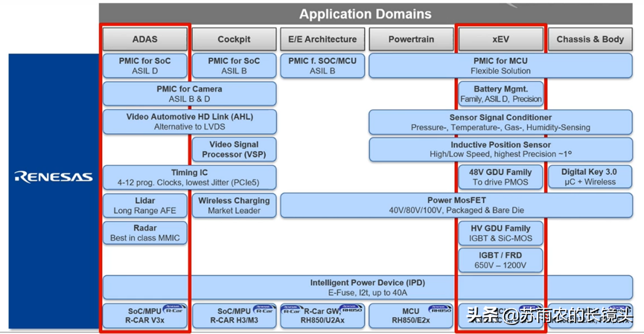644x334 pixels.
Task: Select the xEV domain header
Action: pyautogui.click(x=500, y=39)
